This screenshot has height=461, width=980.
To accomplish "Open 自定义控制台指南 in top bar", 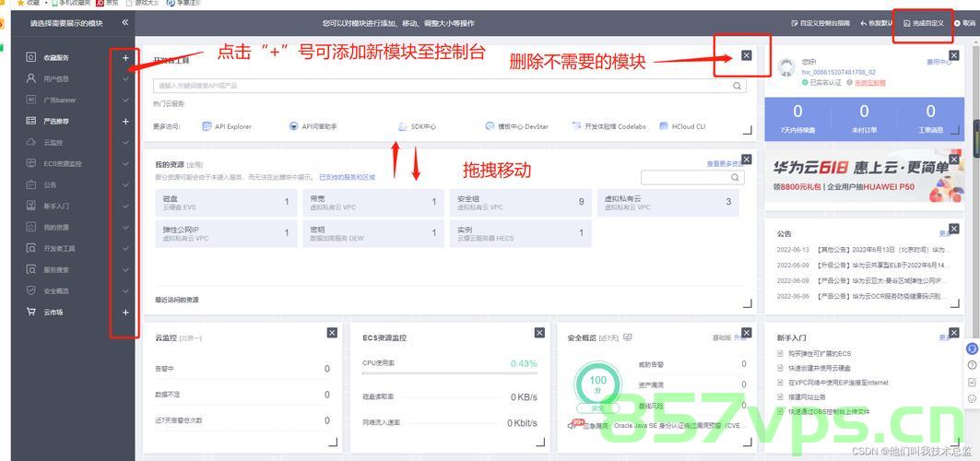I will tap(821, 23).
